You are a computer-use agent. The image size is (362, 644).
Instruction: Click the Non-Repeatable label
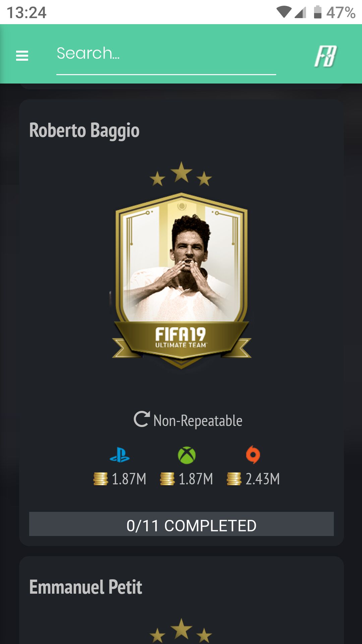tap(198, 420)
